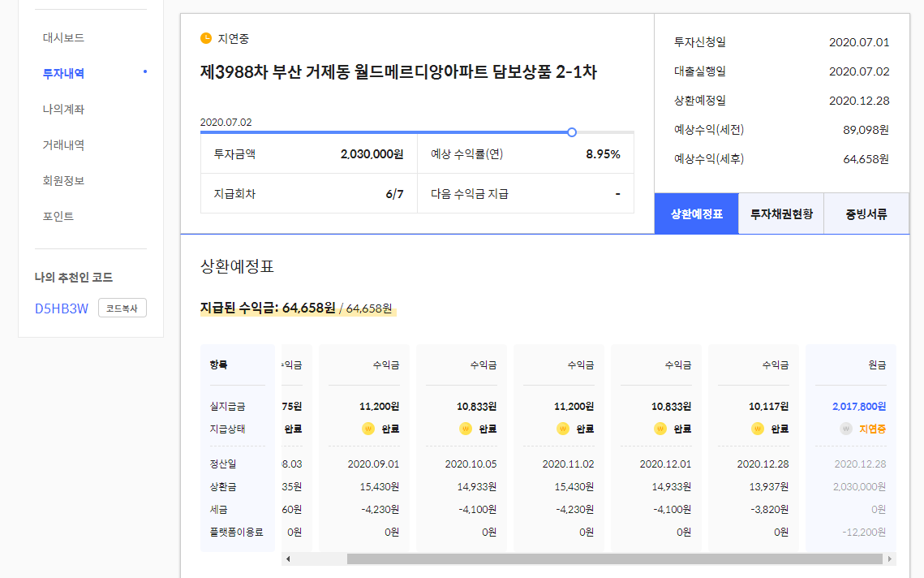Click 지급회차 value 6/7
The image size is (924, 578).
coord(394,194)
